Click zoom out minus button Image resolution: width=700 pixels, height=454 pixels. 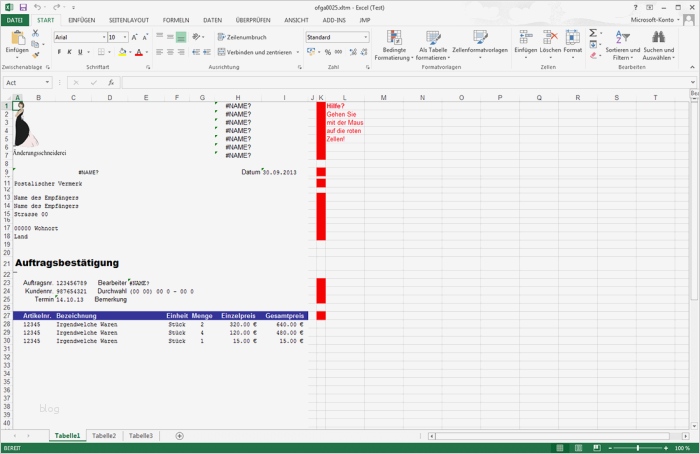click(x=610, y=448)
